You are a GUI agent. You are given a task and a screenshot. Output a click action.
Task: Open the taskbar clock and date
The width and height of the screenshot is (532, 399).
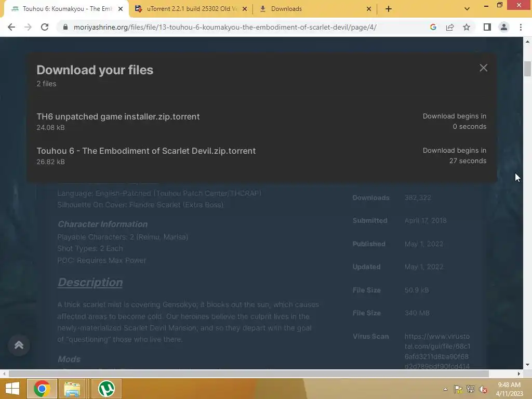coord(509,389)
